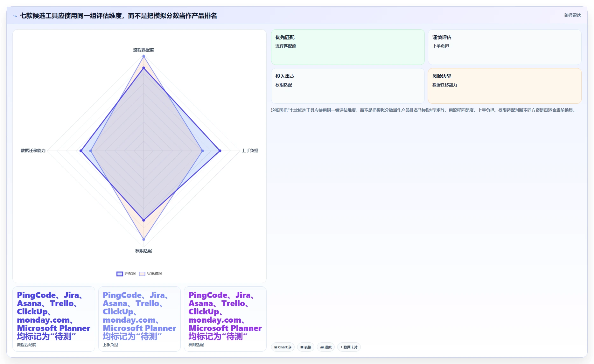Click the 实施难度 data point on 权限适配 axis
594x364 pixels.
pyautogui.click(x=143, y=239)
